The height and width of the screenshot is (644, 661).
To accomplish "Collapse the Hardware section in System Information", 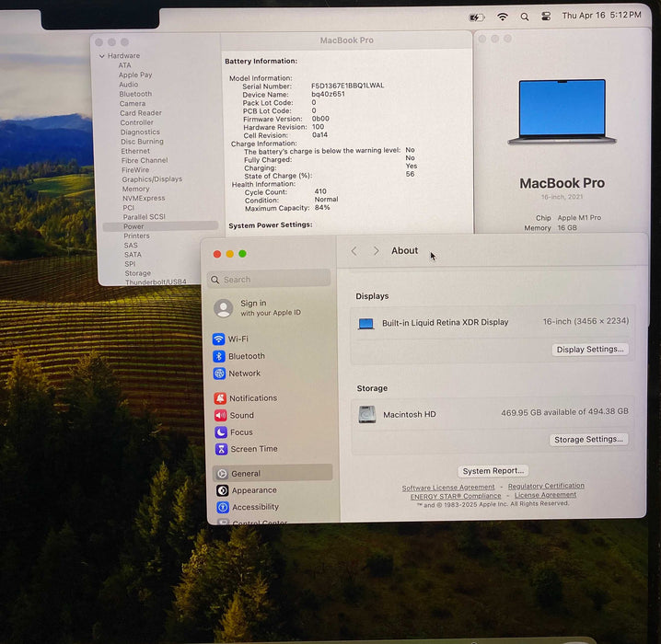I will [101, 56].
